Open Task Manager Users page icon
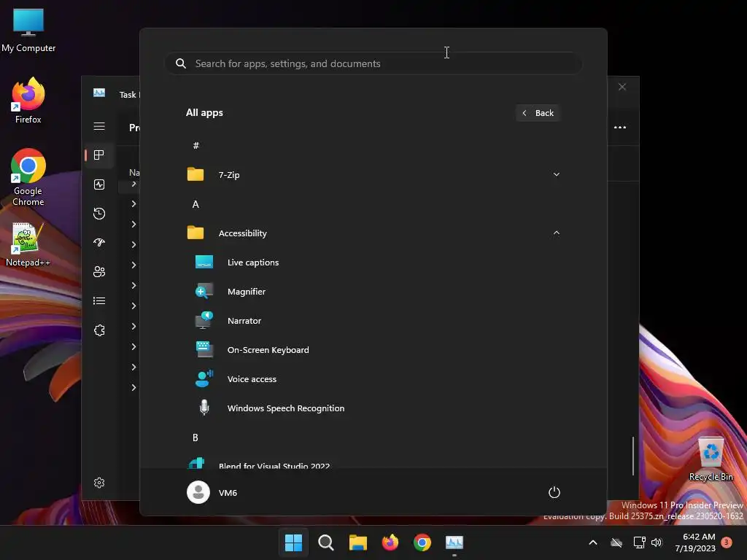This screenshot has width=747, height=560. pyautogui.click(x=99, y=272)
